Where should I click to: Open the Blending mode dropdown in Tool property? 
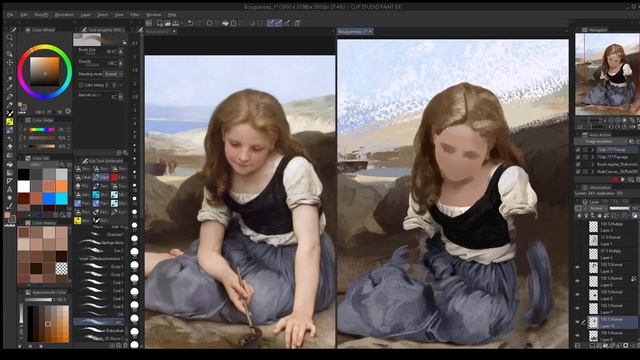pos(113,74)
